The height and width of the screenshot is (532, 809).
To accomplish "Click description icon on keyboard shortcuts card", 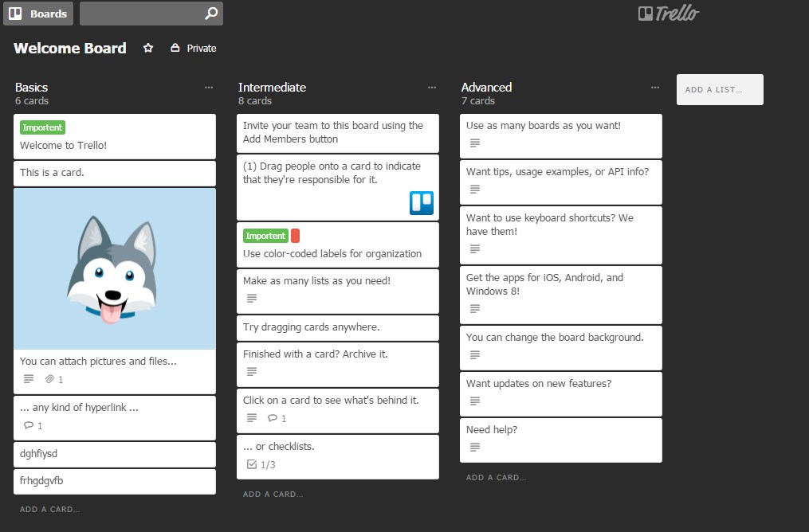I will [x=475, y=249].
